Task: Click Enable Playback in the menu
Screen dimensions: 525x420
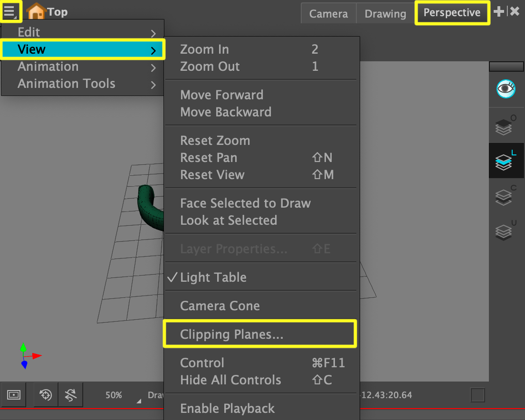Action: [227, 409]
